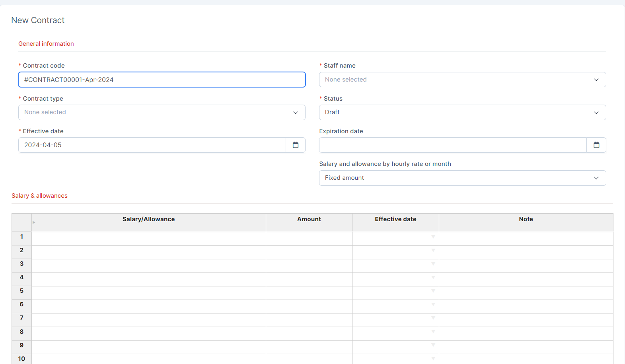
Task: Open Effective date dropdown arrow in row 9
Action: 433,345
